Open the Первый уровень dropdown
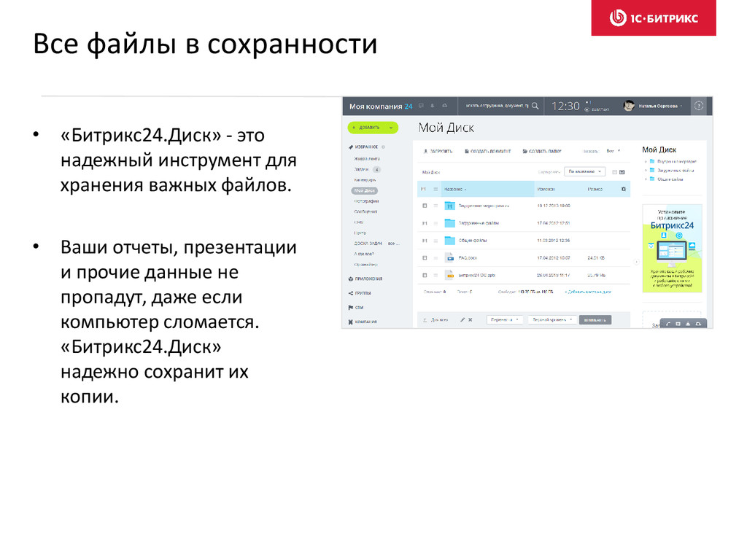The height and width of the screenshot is (560, 747). coord(552,320)
